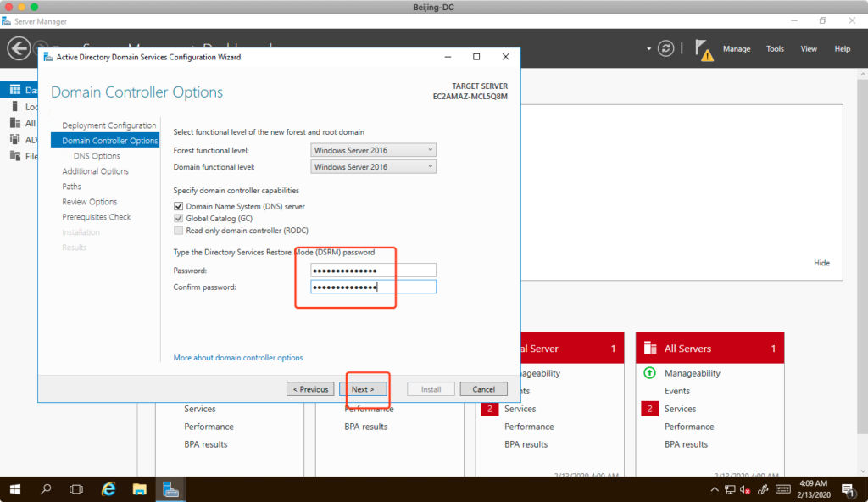Click the Next button in the wizard
The image size is (868, 502).
click(363, 389)
